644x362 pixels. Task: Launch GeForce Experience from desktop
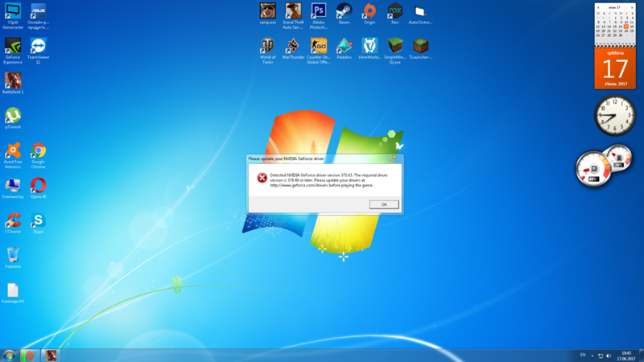click(13, 51)
